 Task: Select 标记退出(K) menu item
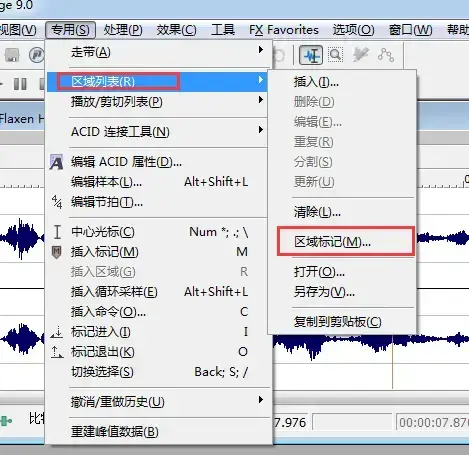(157, 352)
